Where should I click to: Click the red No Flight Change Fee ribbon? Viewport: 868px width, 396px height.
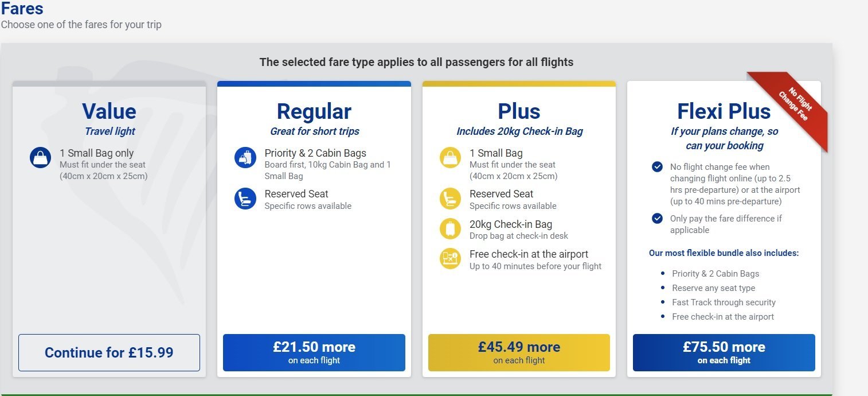point(793,105)
